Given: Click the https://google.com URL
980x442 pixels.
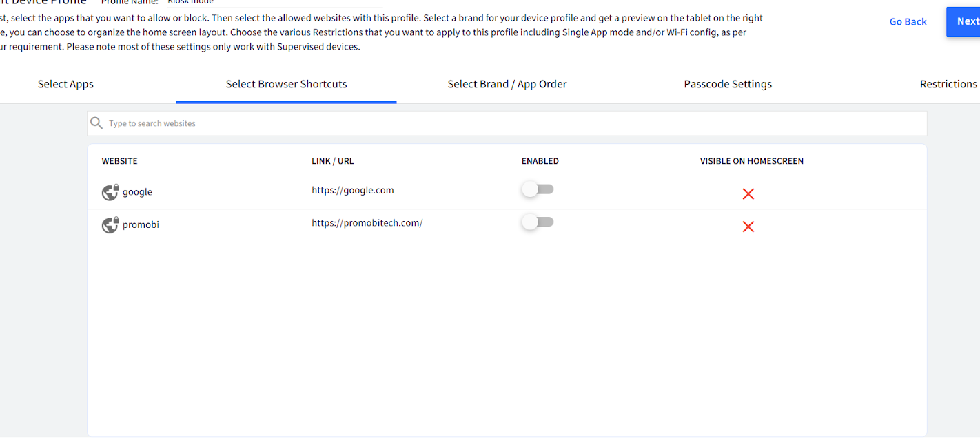Looking at the screenshot, I should coord(353,190).
